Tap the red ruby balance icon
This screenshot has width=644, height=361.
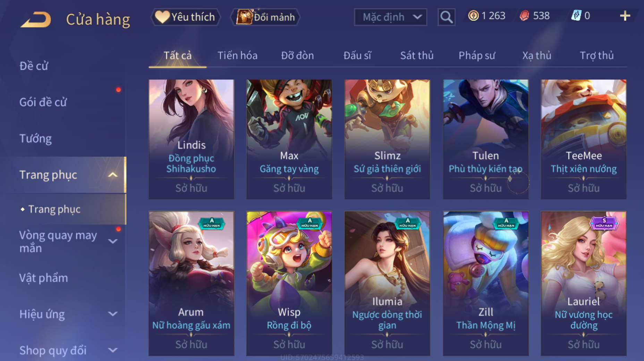click(524, 16)
